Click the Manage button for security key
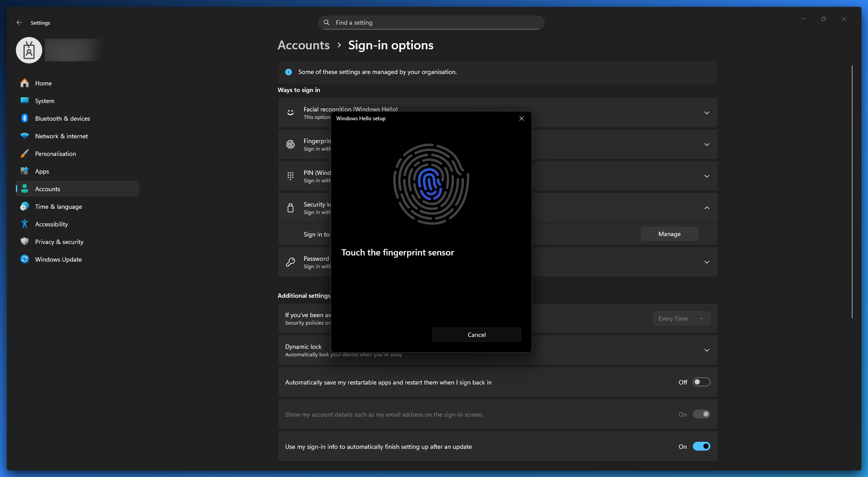This screenshot has width=868, height=477. tap(669, 234)
